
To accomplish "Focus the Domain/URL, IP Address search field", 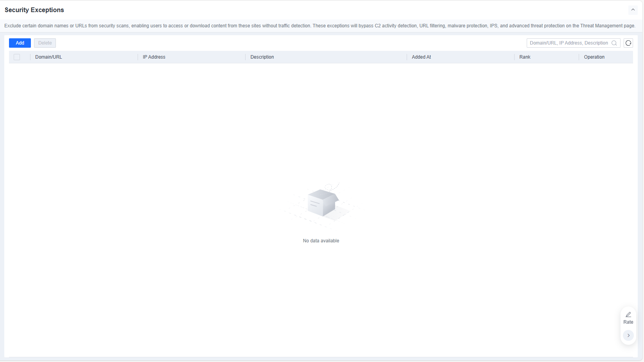I will (569, 43).
